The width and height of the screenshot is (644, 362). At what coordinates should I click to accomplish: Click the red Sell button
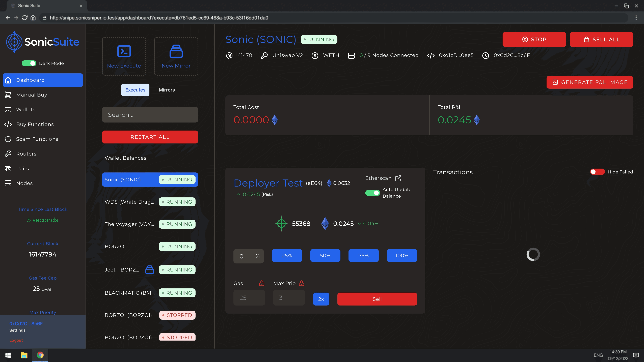[377, 299]
